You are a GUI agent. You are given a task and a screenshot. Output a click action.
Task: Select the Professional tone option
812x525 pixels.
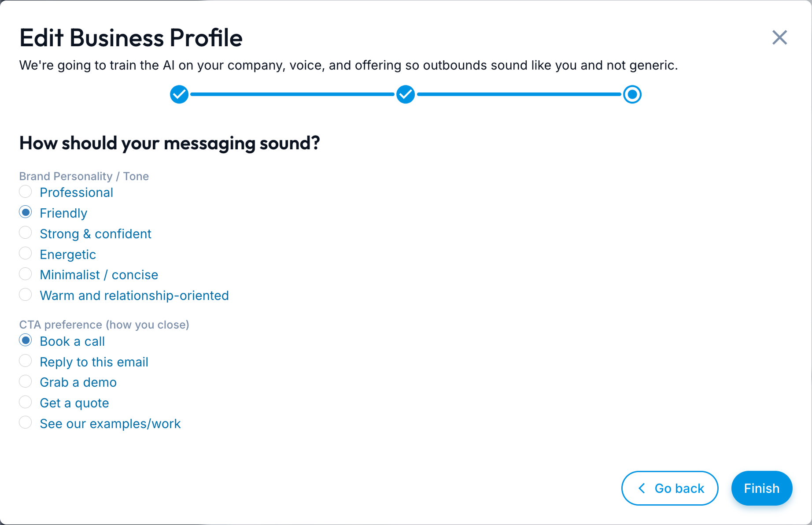[26, 192]
